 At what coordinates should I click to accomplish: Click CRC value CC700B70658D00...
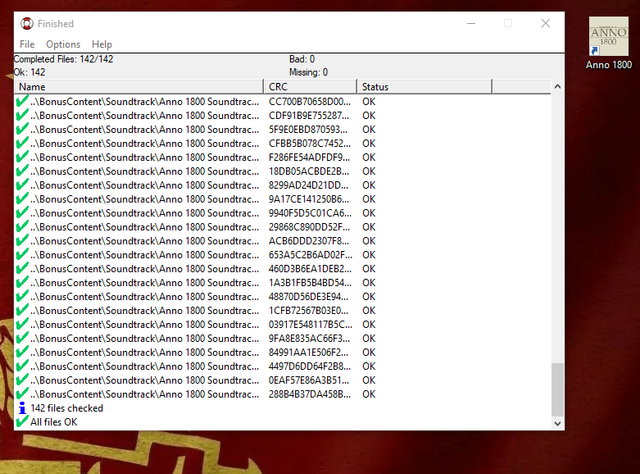[309, 102]
